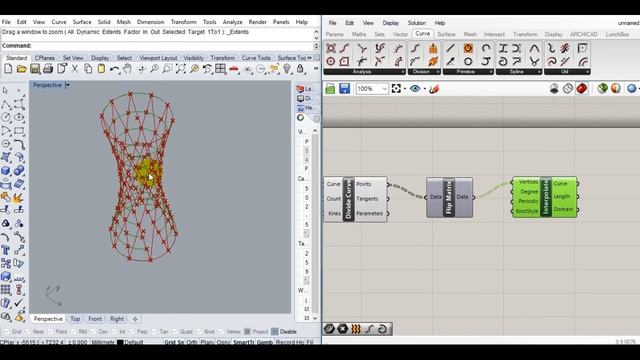Viewport: 640px width, 360px height.
Task: Click the Text (T) tool in Rhino sidebar
Action: tap(6, 250)
